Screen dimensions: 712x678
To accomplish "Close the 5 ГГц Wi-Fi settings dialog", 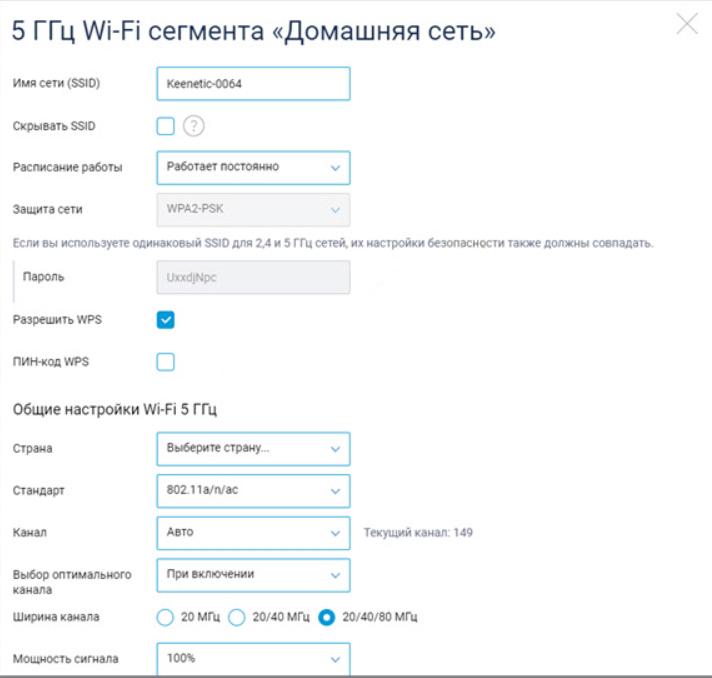I will (x=687, y=24).
